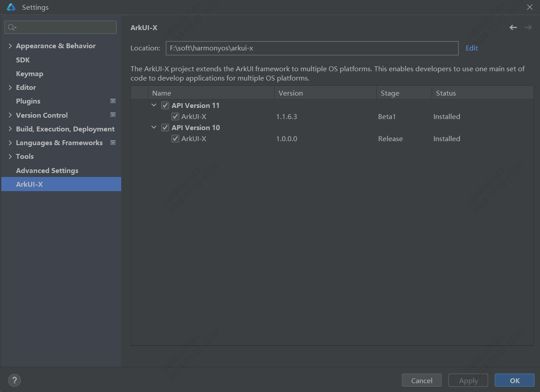Click Languages & Frameworks project-level marker icon
Image resolution: width=540 pixels, height=392 pixels.
pos(113,142)
